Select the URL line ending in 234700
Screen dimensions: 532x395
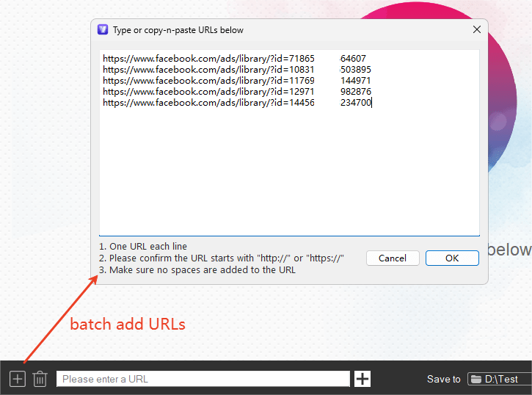click(237, 103)
